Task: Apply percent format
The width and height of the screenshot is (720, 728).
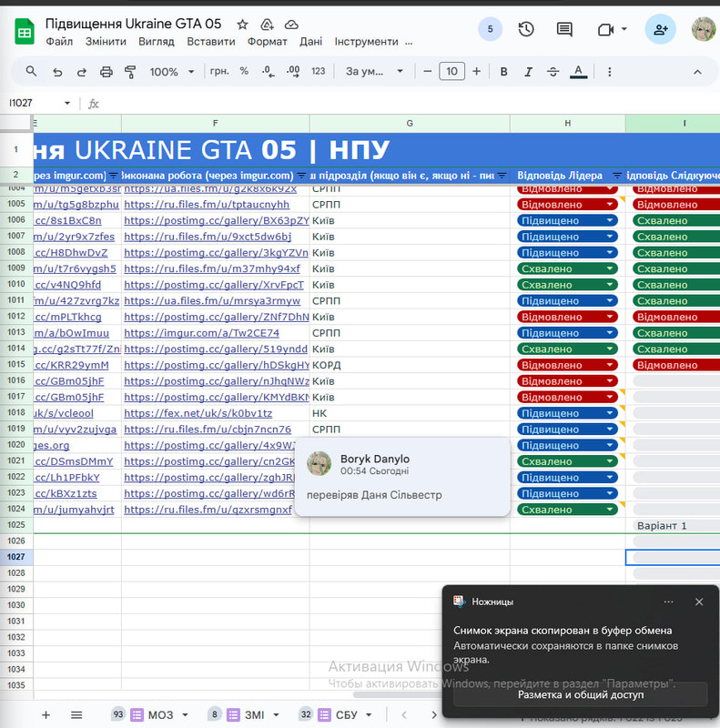Action: 244,71
